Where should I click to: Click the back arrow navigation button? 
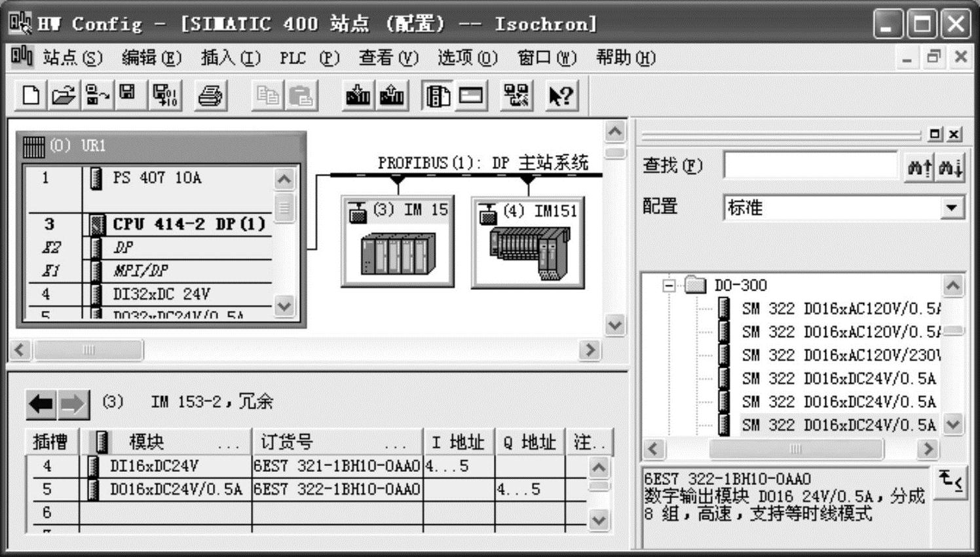[41, 404]
